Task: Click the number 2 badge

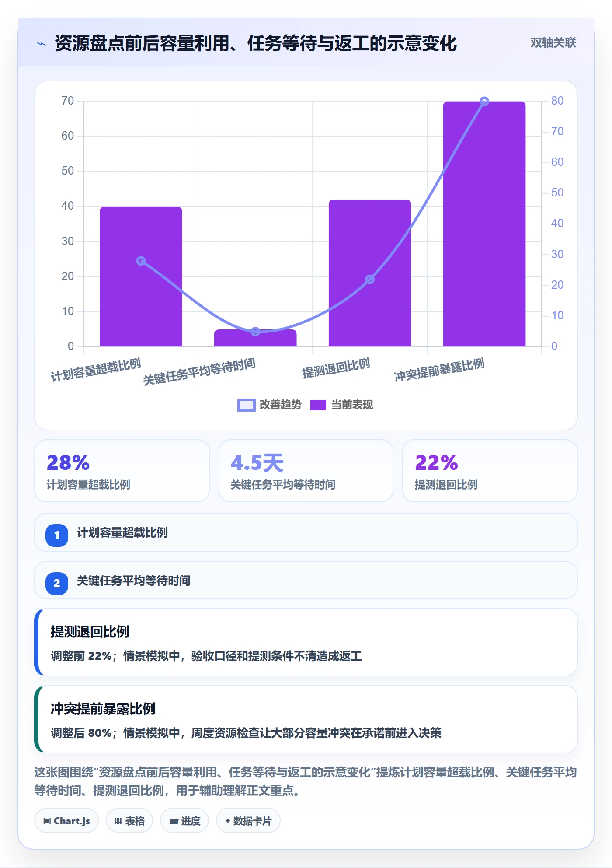Action: coord(57,583)
